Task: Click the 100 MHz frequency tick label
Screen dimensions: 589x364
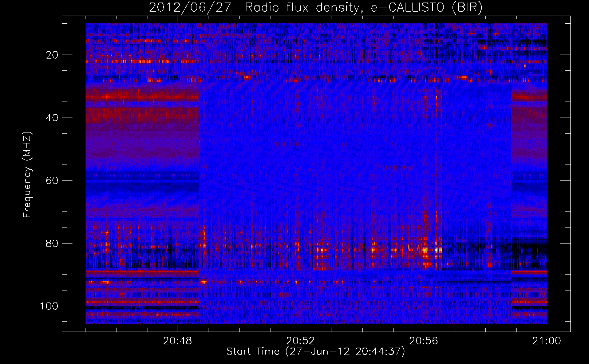Action: pyautogui.click(x=49, y=306)
